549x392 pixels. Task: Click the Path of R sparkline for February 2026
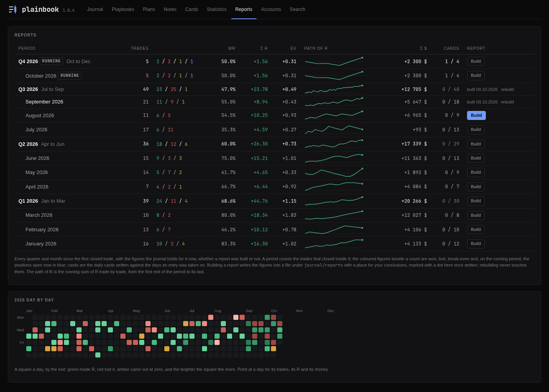coord(334,230)
